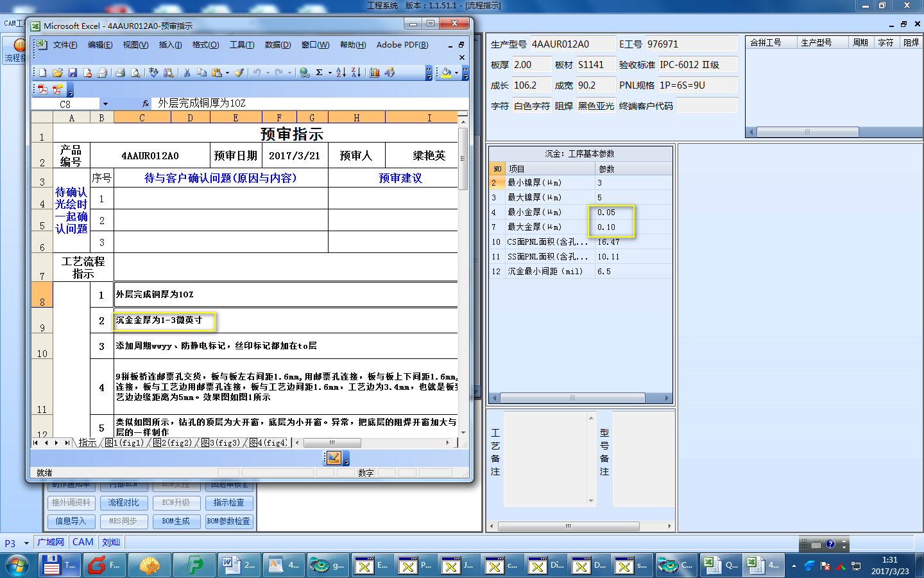Open the 窗口(W) menu
Screen dimensions: 924x578
[x=315, y=45]
